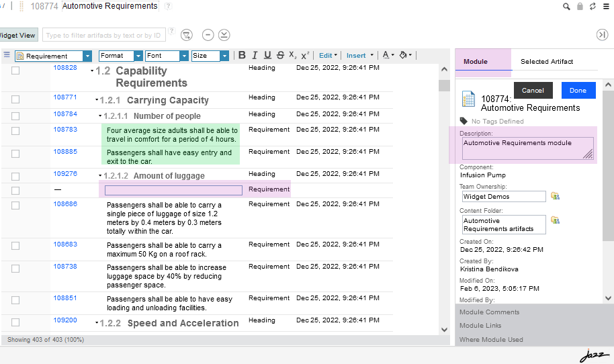This screenshot has height=364, width=614.
Task: Open the Insert menu
Action: (x=358, y=56)
